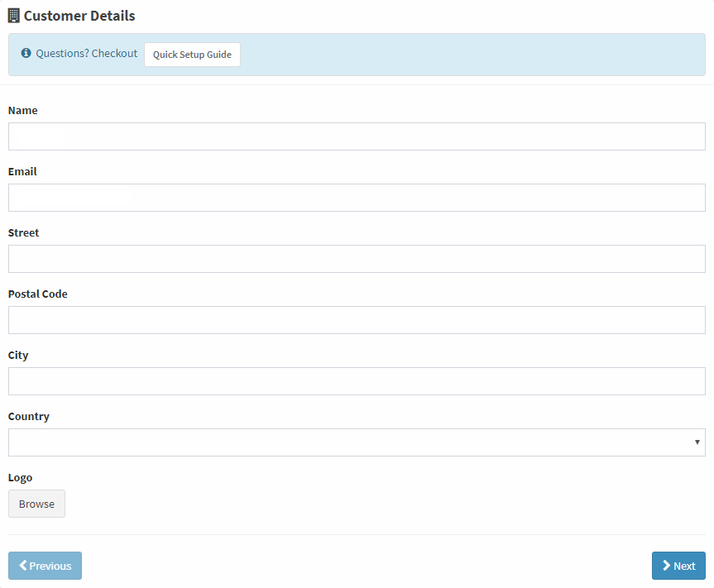Click the Name field label
This screenshot has height=588, width=714.
(23, 111)
